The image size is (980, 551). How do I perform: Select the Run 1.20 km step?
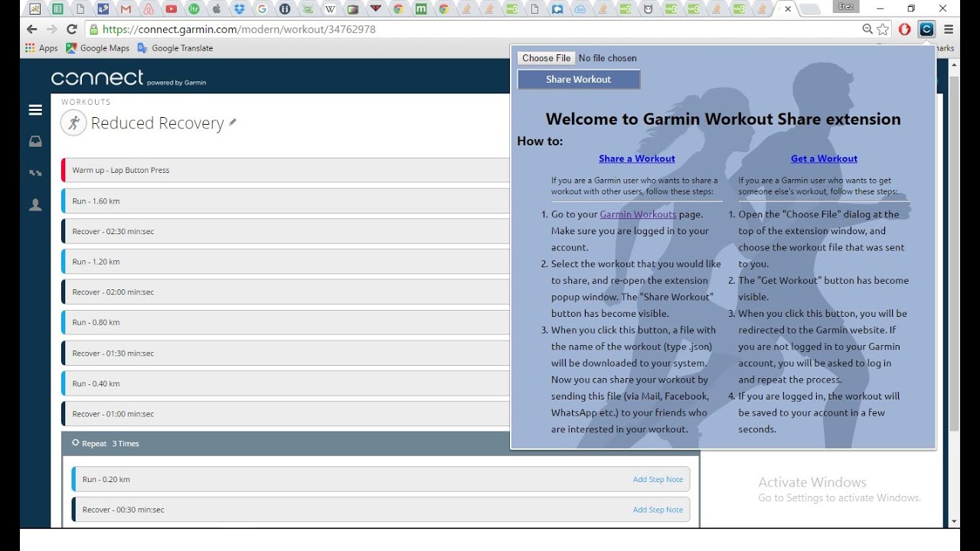(286, 262)
